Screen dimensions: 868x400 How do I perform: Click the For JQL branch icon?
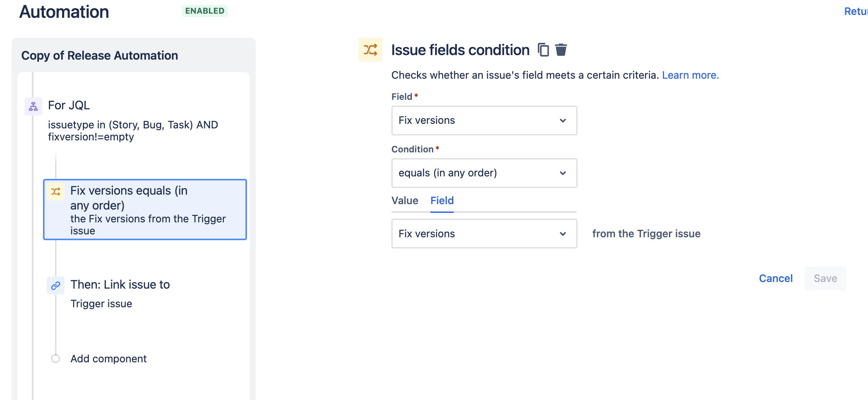coord(33,106)
